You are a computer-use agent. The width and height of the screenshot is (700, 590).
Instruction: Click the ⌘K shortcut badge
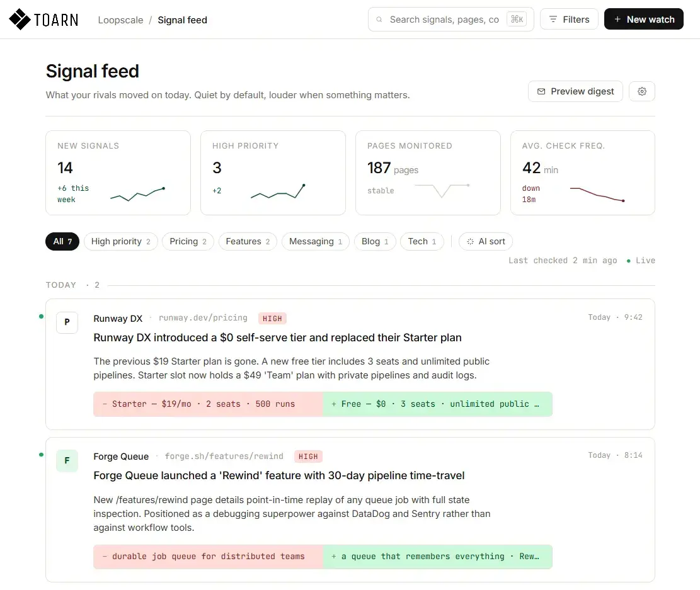(x=517, y=19)
